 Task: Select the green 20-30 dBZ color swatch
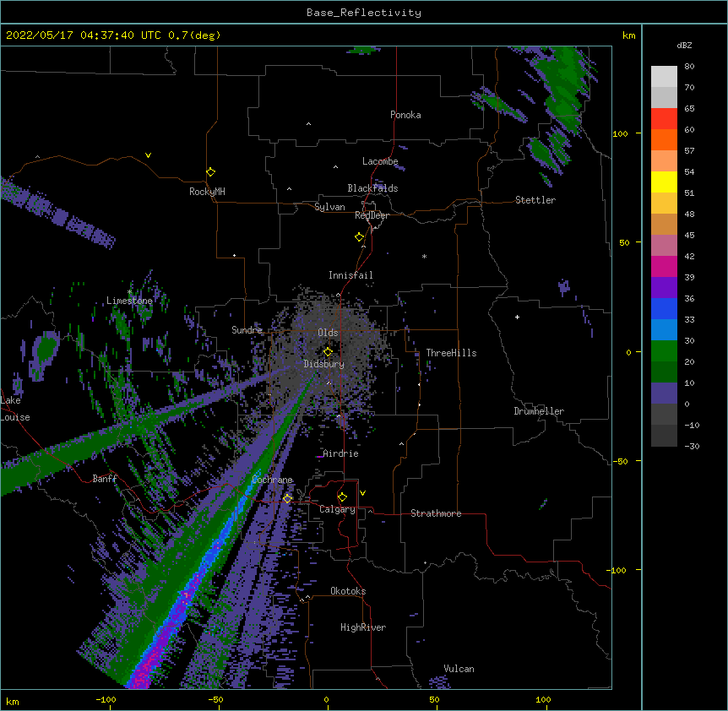pyautogui.click(x=664, y=351)
